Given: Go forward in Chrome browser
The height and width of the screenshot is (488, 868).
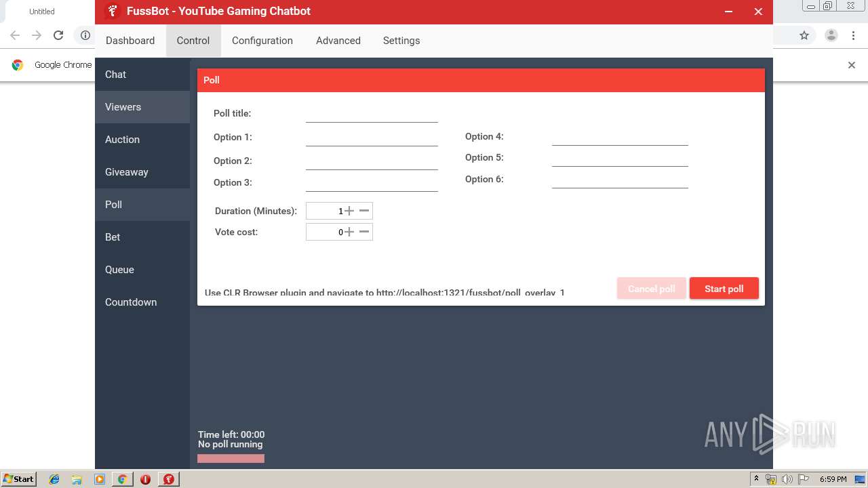Looking at the screenshot, I should 37,35.
